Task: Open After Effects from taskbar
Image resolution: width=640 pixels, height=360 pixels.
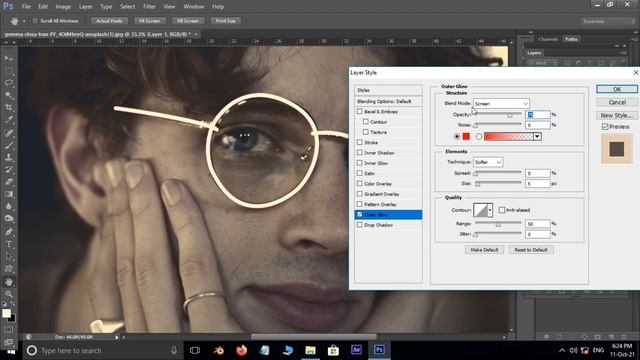Action: 356,350
